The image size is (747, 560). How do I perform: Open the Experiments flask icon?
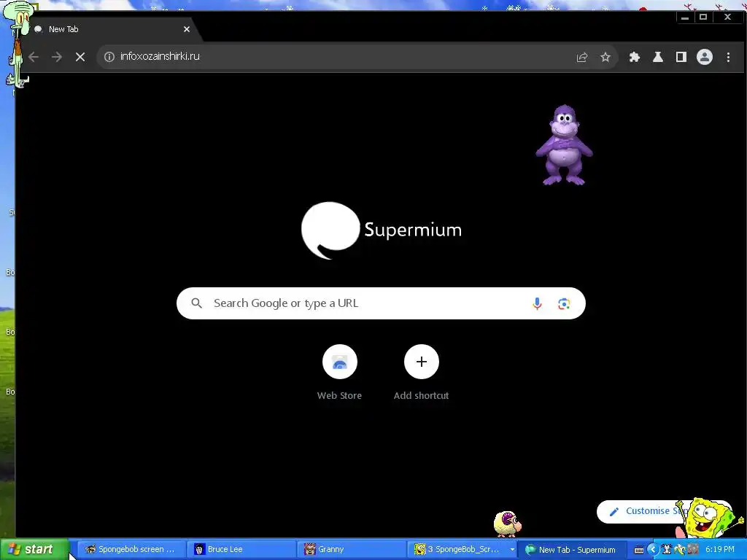pos(657,57)
